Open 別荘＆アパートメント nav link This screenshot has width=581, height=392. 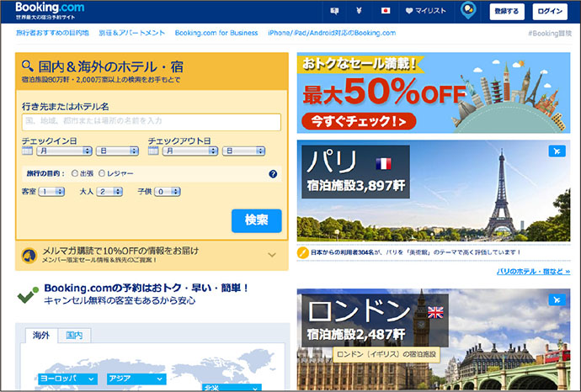132,33
